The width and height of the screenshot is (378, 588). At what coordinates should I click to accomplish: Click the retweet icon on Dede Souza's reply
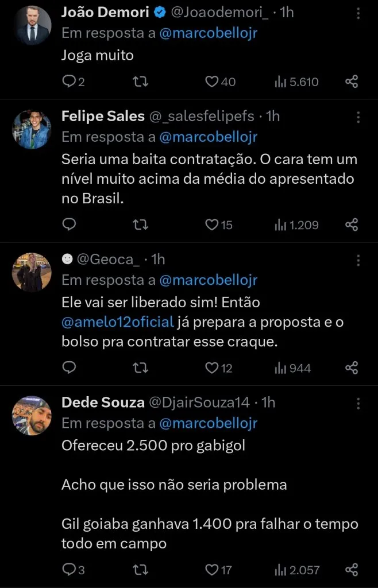point(140,570)
